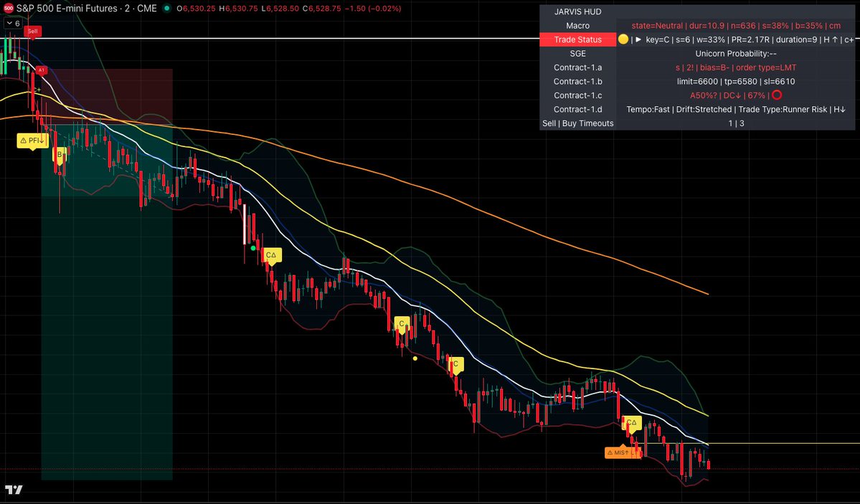Click the small green dot marker on chart
Image resolution: width=860 pixels, height=504 pixels.
(x=253, y=249)
